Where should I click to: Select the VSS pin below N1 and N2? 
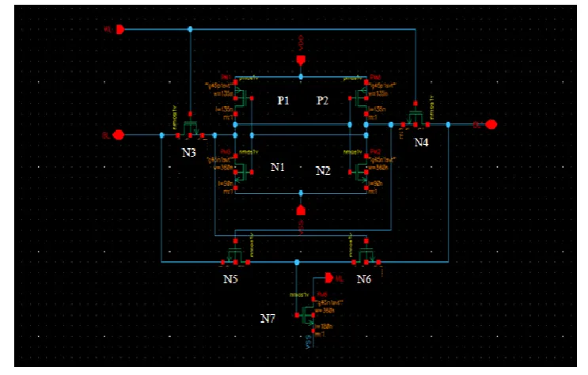tap(301, 210)
